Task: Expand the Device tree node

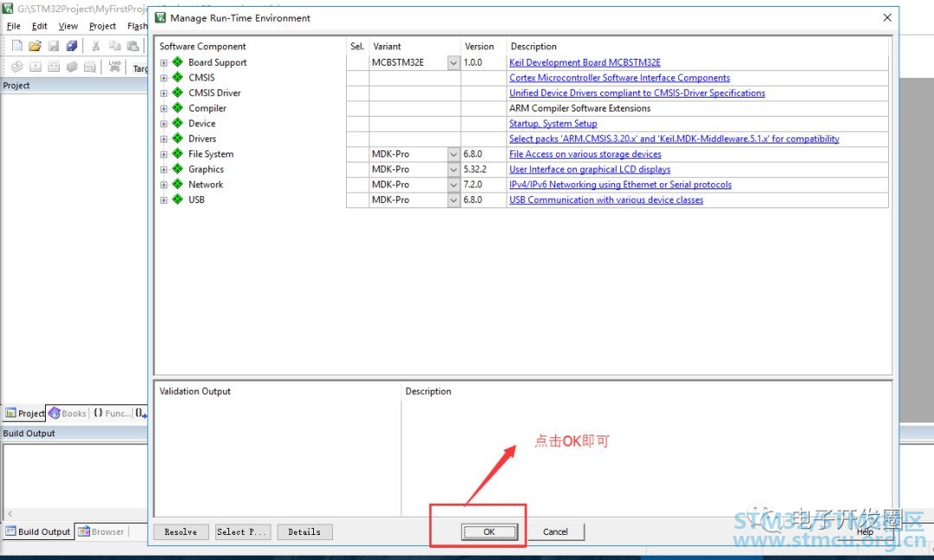Action: tap(163, 124)
